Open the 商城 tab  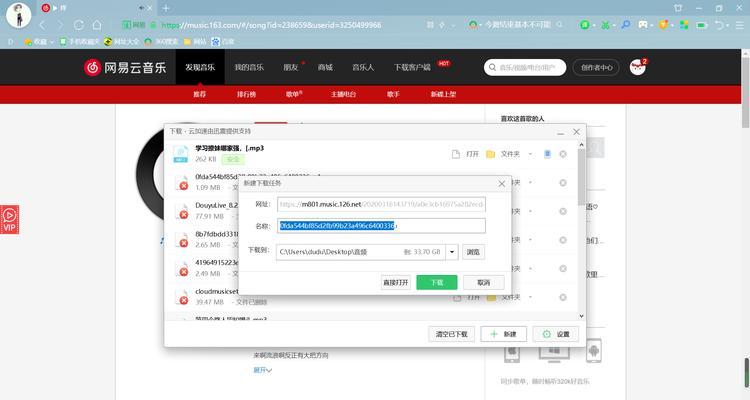(x=325, y=67)
